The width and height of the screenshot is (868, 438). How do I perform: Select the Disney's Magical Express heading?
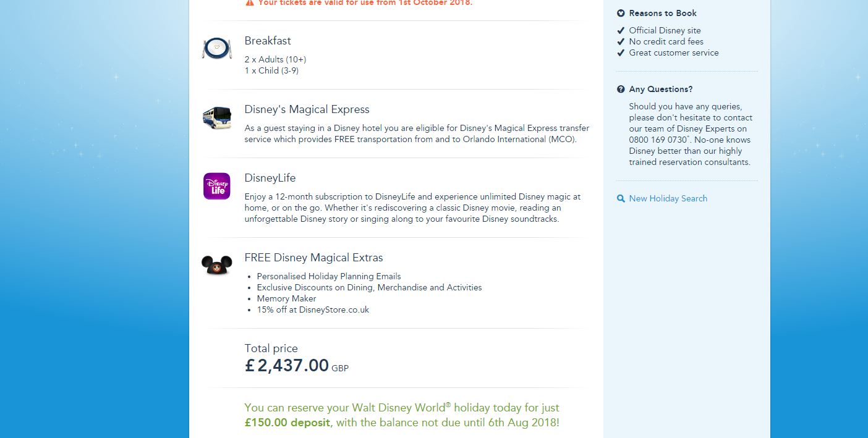(307, 109)
